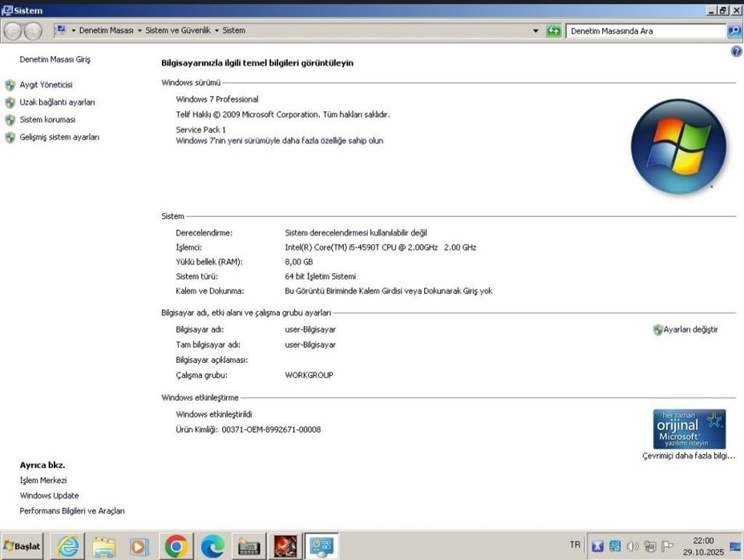Click the shield icon beside Ayarları değiştir
Viewport: 744px width, 560px height.
(x=657, y=330)
